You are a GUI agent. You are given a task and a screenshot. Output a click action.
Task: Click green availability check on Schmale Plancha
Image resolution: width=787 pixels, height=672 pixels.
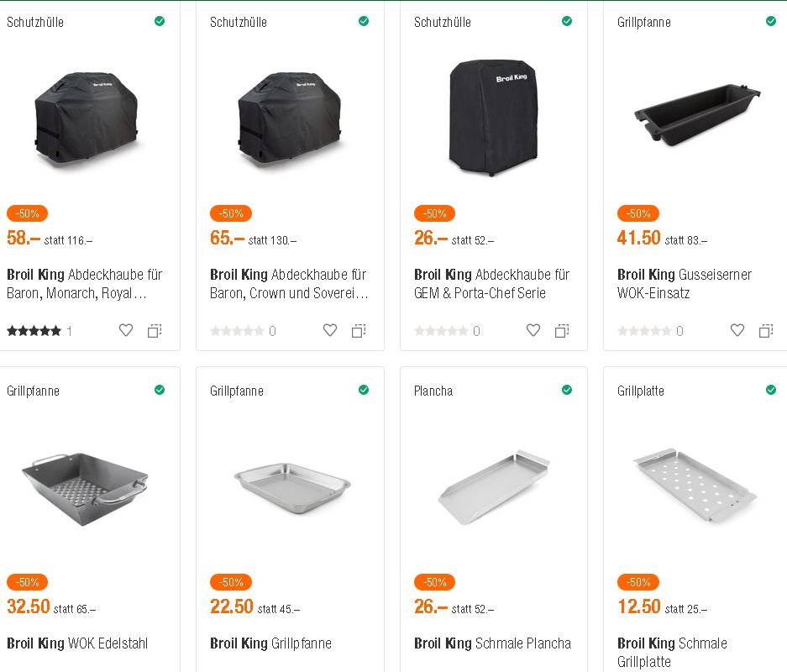point(567,390)
